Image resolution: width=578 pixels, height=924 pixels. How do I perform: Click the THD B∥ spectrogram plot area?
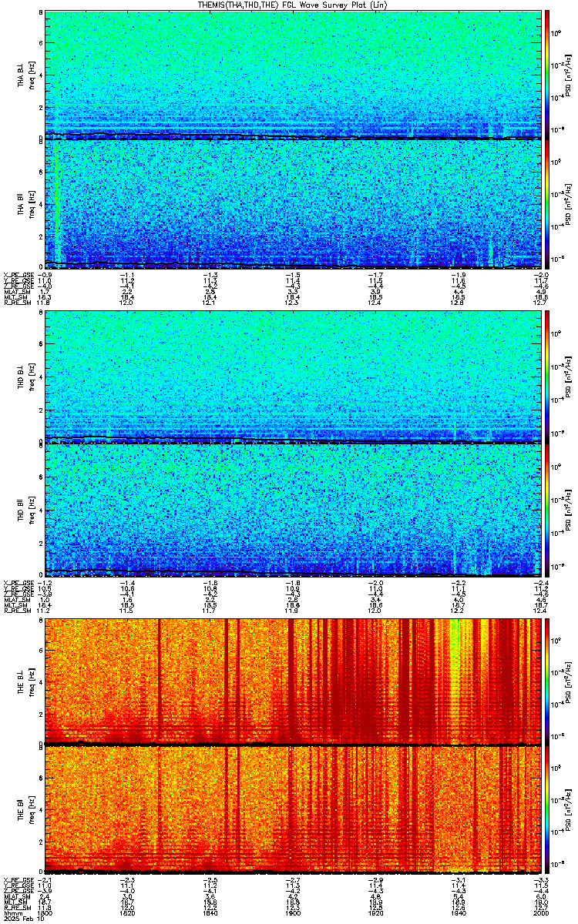291,509
